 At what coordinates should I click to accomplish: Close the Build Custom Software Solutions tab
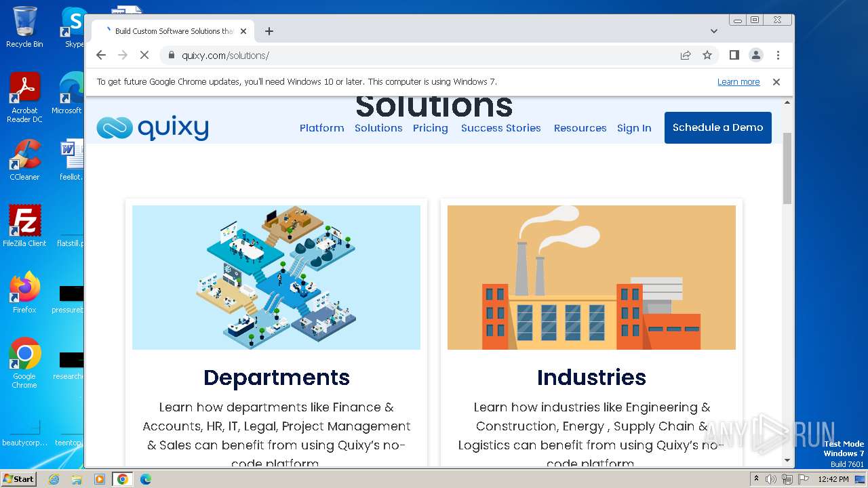(x=243, y=31)
